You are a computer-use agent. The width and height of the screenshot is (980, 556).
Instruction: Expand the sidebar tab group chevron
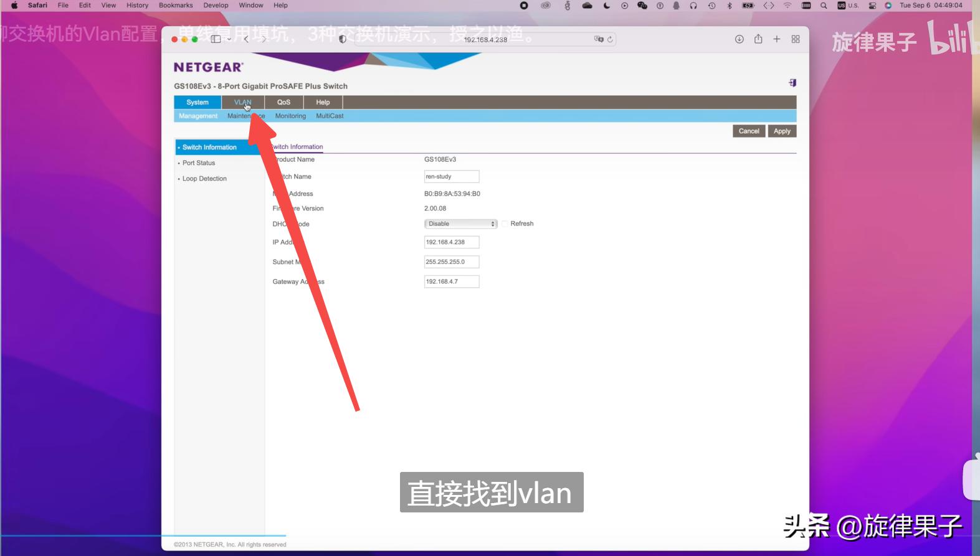[x=229, y=39]
